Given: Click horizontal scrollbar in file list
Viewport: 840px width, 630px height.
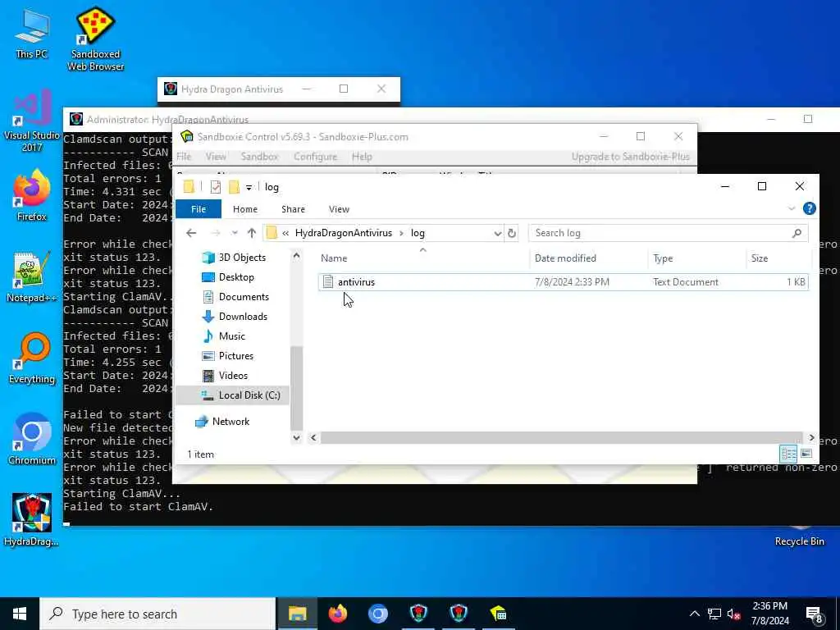Looking at the screenshot, I should tap(561, 438).
